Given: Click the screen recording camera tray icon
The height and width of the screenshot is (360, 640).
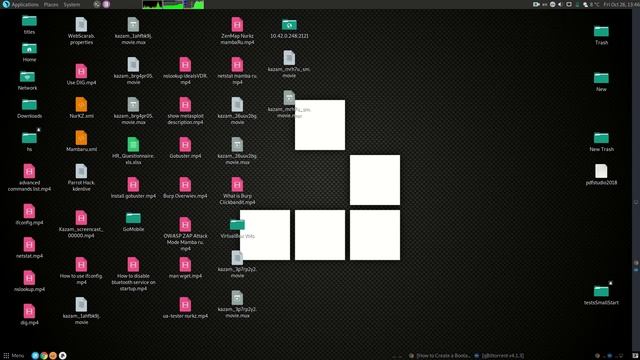Looking at the screenshot, I should [x=536, y=4].
